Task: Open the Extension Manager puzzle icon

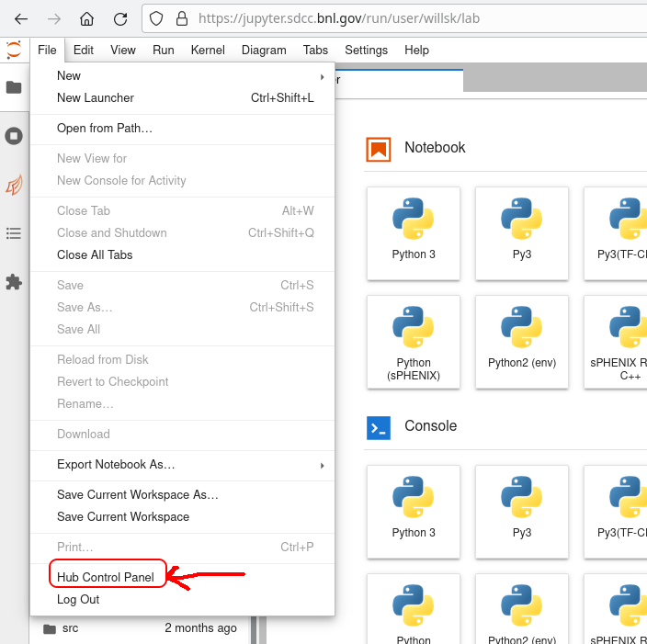Action: pos(14,282)
